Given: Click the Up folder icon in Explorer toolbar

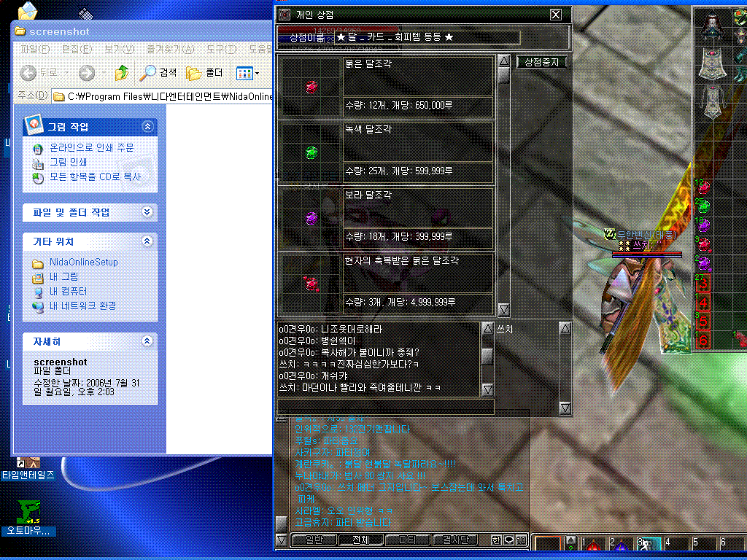Looking at the screenshot, I should click(x=121, y=72).
